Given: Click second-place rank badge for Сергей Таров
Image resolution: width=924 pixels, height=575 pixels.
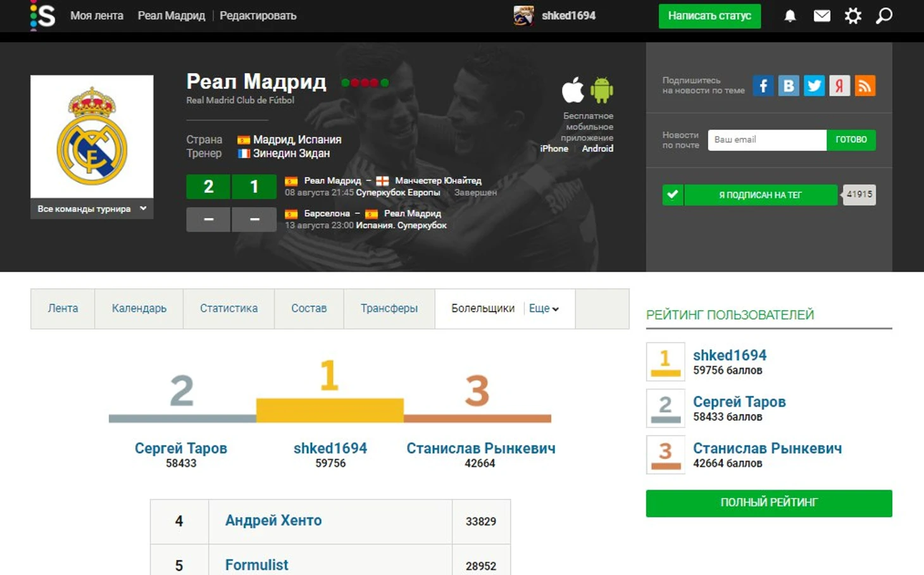Looking at the screenshot, I should [x=665, y=408].
